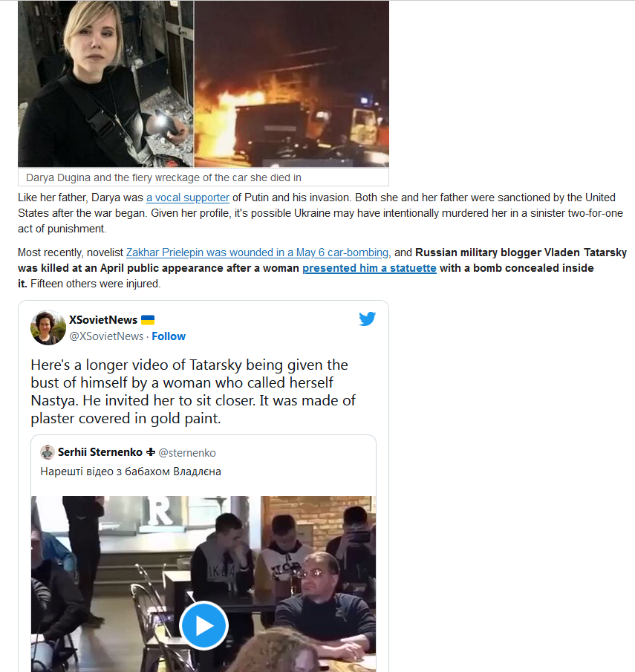Click the @XSovietNews handle
Image resolution: width=635 pixels, height=672 pixels.
(106, 336)
